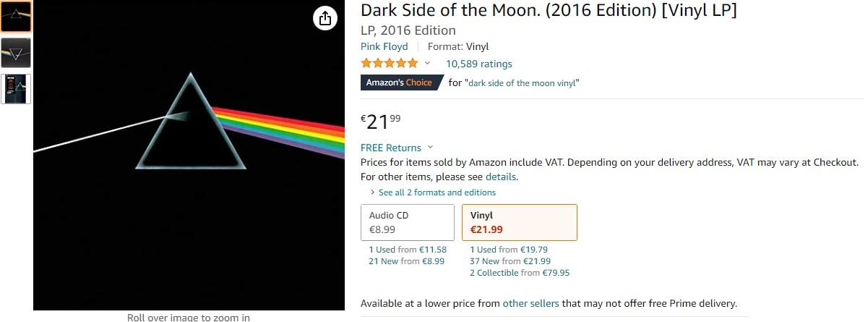
Task: Open the VAT details link
Action: (501, 177)
